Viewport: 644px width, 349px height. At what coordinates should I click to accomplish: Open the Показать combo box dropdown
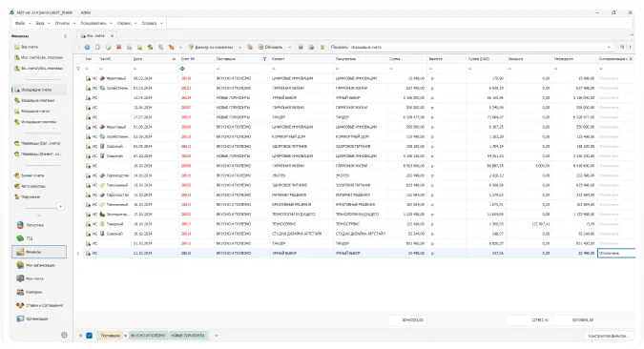[x=609, y=48]
